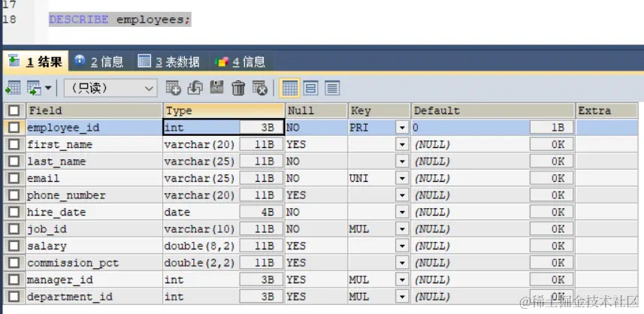Image resolution: width=644 pixels, height=314 pixels.
Task: Select the YES null cell for phone_number
Action: (x=316, y=195)
